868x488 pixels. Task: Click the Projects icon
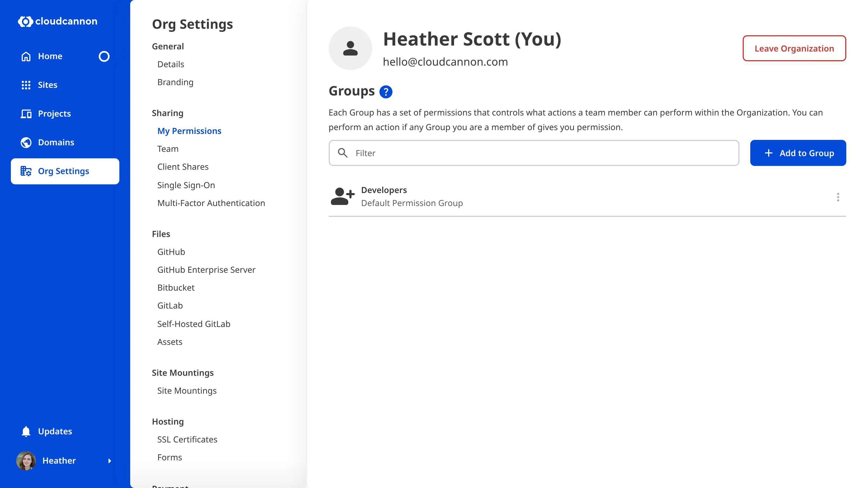[26, 114]
